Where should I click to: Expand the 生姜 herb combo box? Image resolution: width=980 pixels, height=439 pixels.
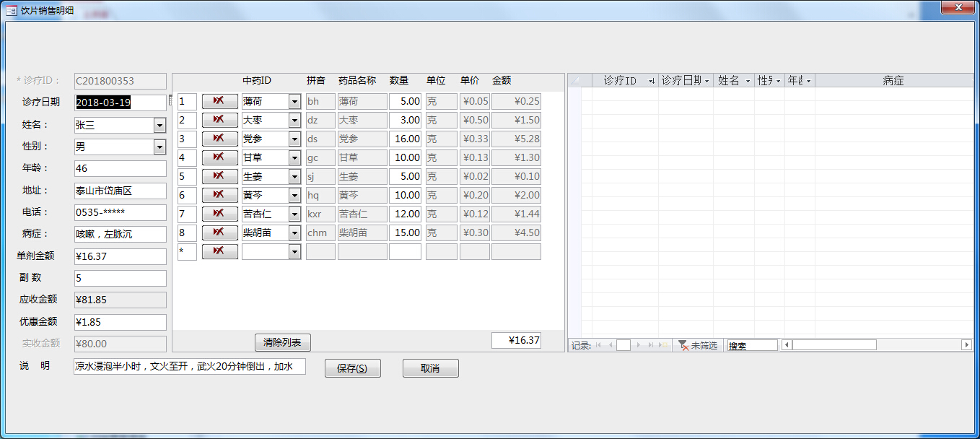point(294,177)
